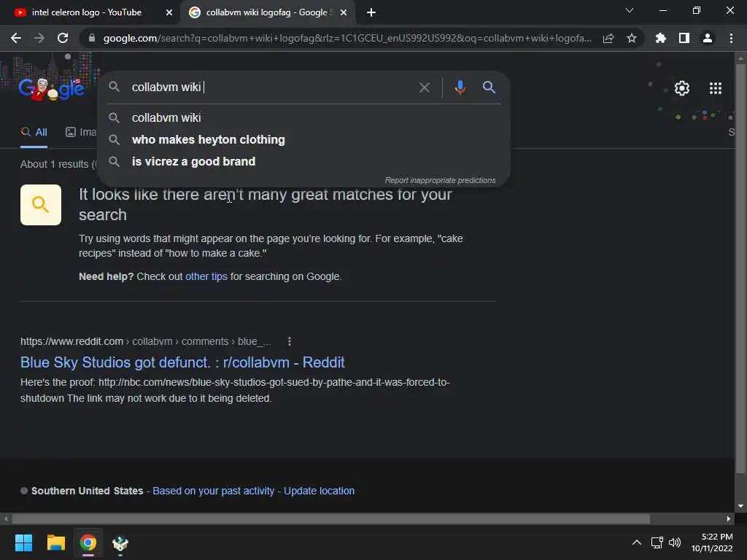Go forward with the browser arrow

click(39, 38)
